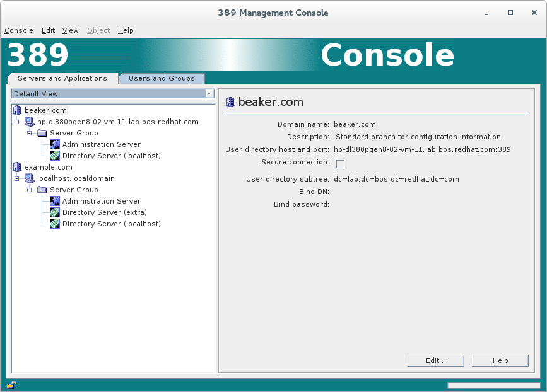Viewport: 547px width, 392px height.
Task: Click the padlock security icon in the status bar
Action: (12, 385)
